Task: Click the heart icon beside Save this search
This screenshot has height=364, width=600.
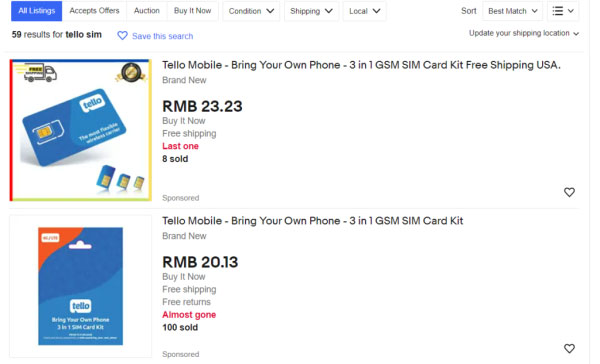Action: point(122,36)
